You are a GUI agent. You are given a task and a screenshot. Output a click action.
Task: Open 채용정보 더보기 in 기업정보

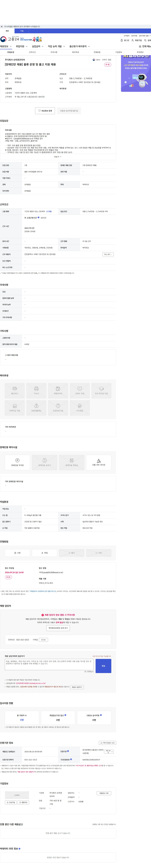(x=104, y=793)
